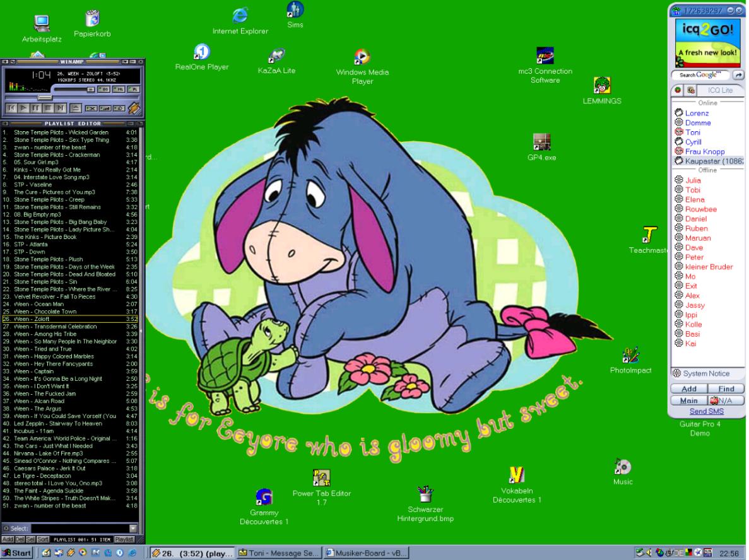Viewport: 749px width, 560px height.
Task: Stop playback in Winamp
Action: tap(48, 108)
